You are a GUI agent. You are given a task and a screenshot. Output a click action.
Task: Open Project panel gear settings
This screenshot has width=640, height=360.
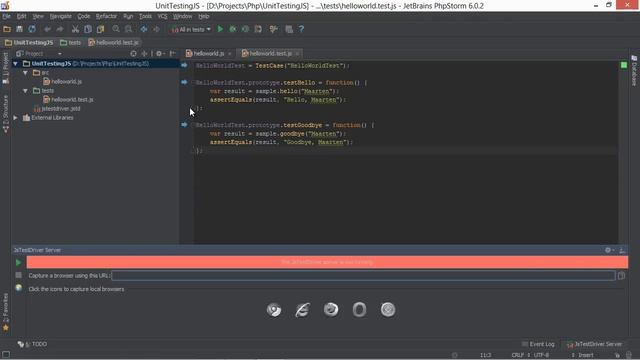click(x=160, y=53)
